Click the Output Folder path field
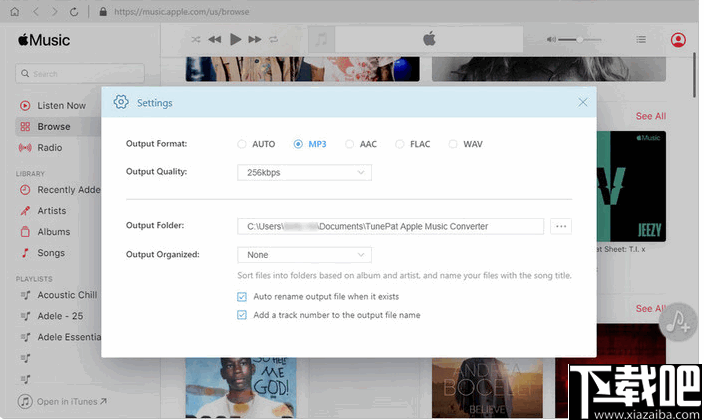The image size is (704, 420). (390, 226)
